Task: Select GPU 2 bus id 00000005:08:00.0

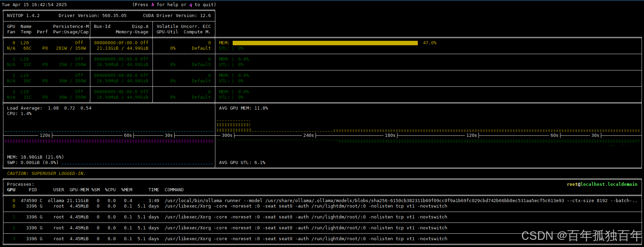Action: tap(116, 76)
